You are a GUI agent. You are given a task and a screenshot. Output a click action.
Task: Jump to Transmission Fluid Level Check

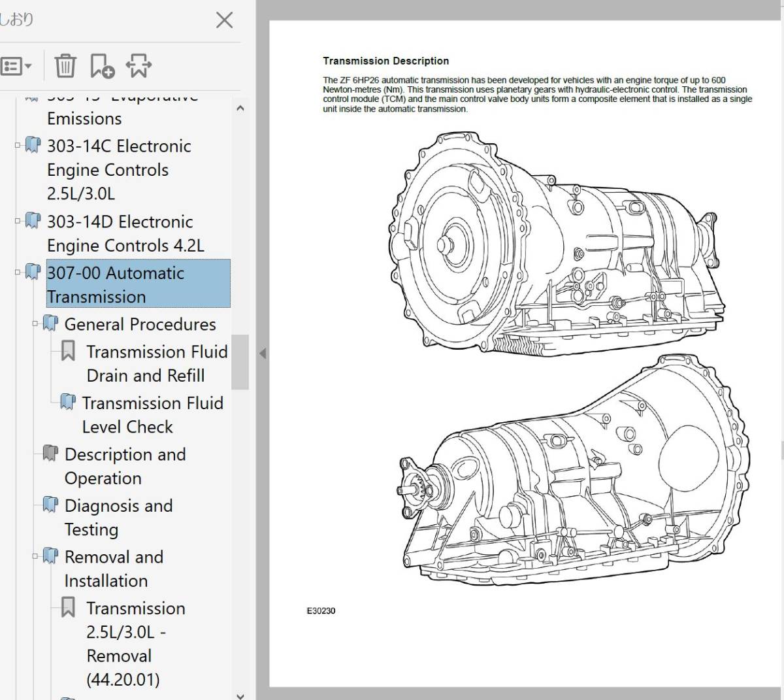(x=152, y=414)
